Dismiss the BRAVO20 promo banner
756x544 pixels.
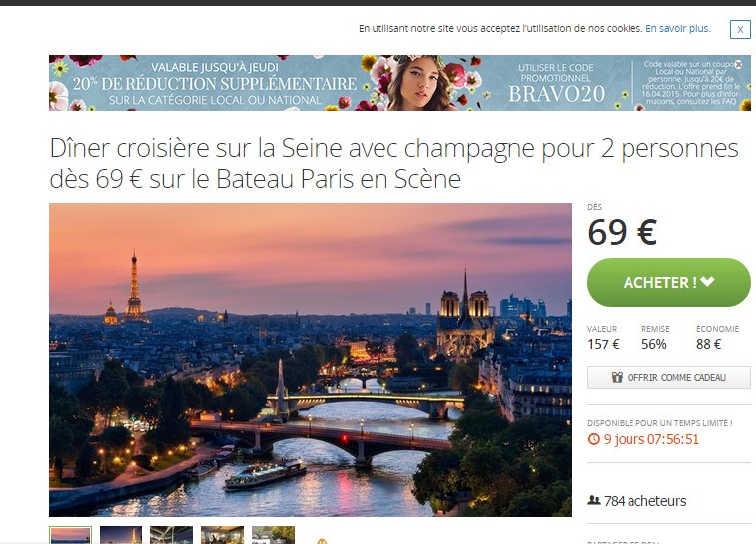coord(738,64)
